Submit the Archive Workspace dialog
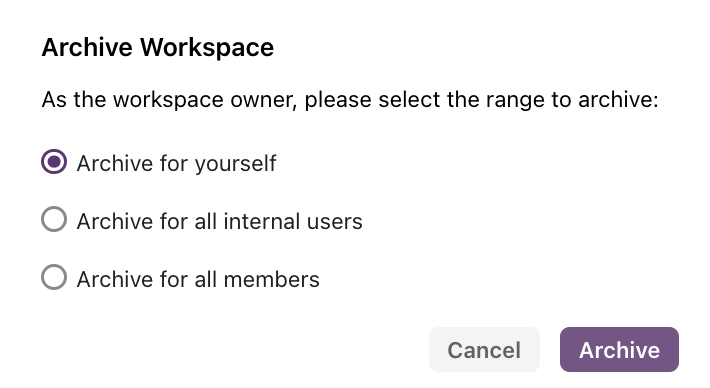The width and height of the screenshot is (710, 388). [619, 350]
